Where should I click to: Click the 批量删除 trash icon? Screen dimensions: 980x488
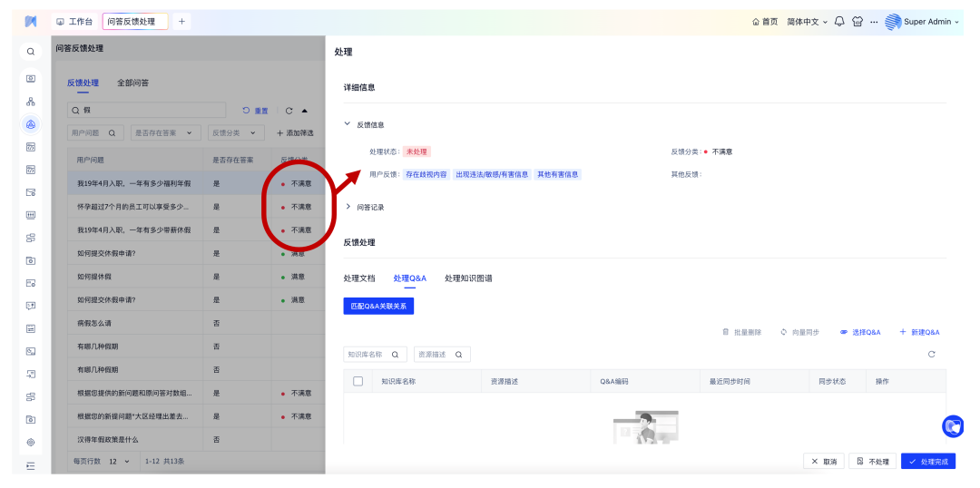726,332
